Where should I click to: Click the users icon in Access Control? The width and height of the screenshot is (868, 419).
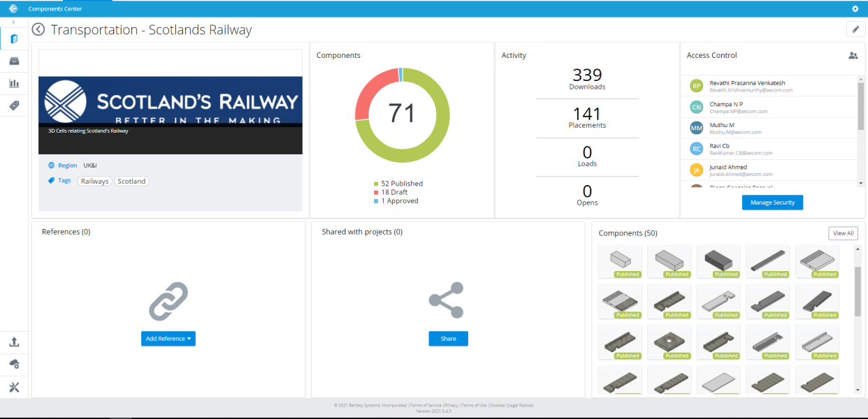coord(853,55)
